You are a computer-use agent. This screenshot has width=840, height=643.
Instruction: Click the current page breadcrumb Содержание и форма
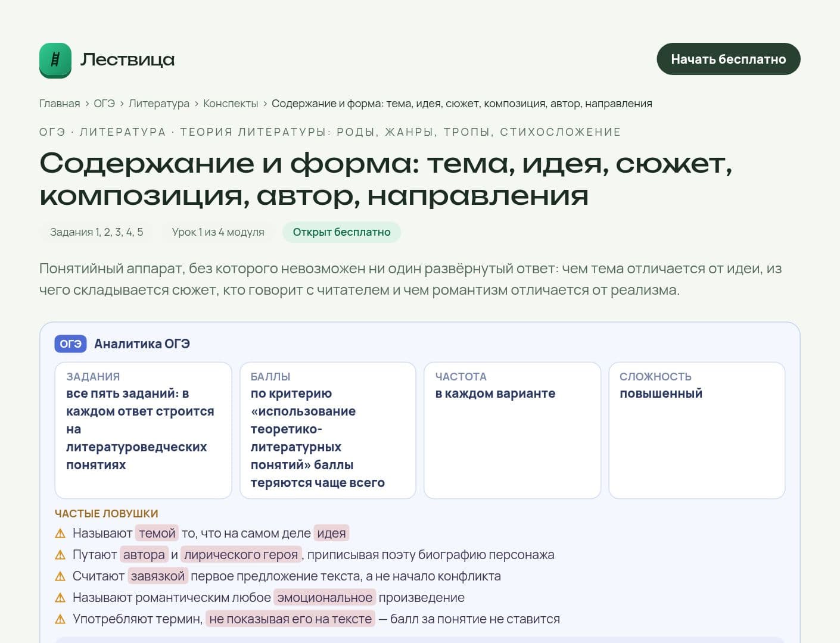462,104
